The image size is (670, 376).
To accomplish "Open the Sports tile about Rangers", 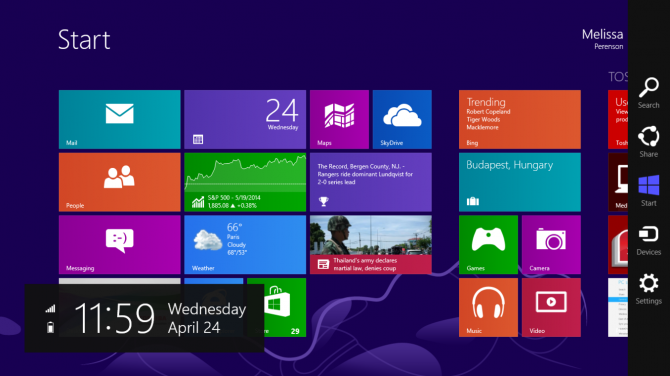I will point(370,182).
